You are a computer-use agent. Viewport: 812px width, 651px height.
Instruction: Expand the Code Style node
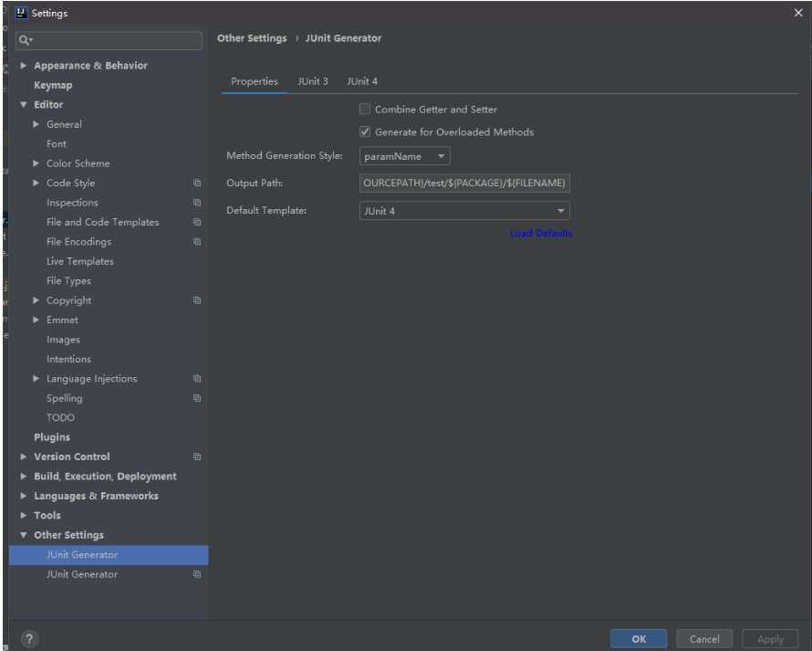pyautogui.click(x=36, y=183)
